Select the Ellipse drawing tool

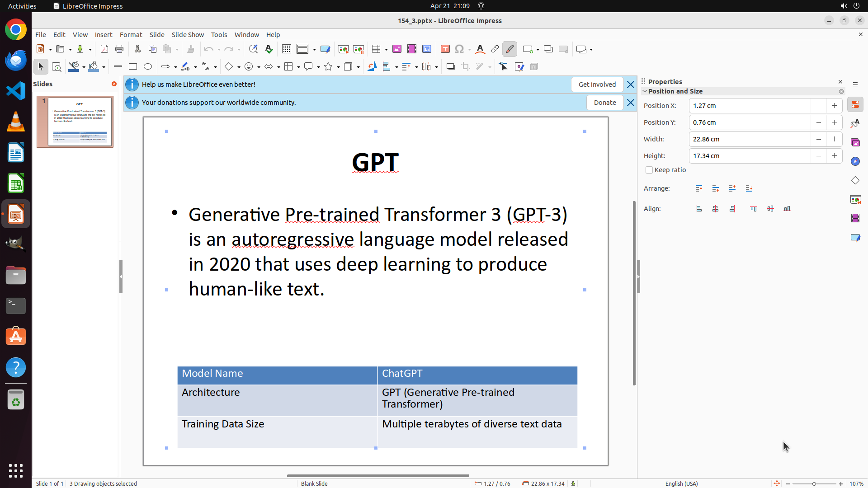click(x=148, y=67)
